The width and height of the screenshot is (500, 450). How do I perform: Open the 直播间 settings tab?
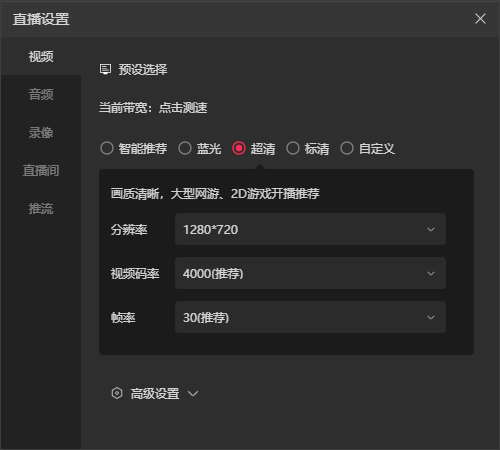41,170
